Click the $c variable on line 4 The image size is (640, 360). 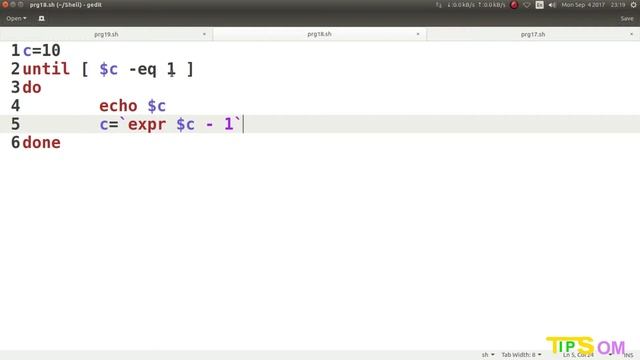tap(157, 106)
